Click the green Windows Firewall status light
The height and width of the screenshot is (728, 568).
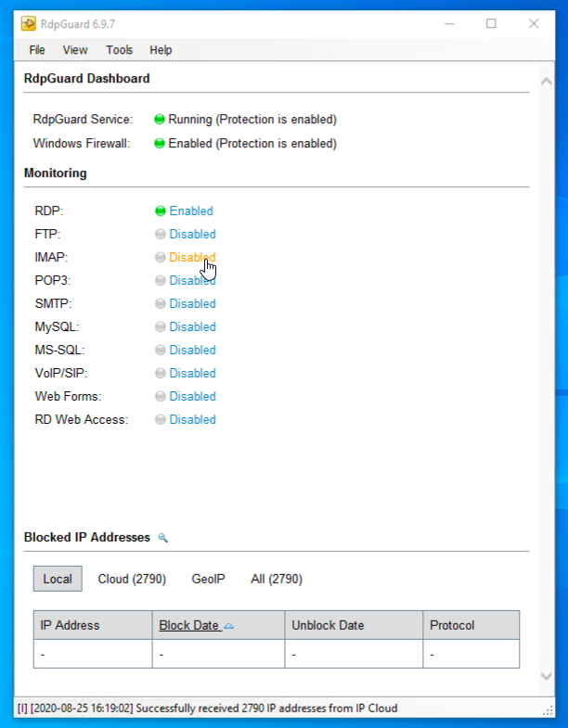click(x=160, y=144)
